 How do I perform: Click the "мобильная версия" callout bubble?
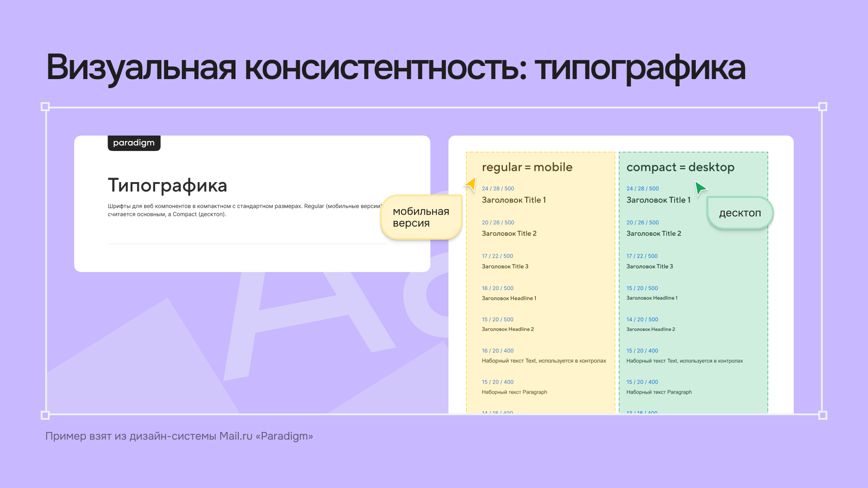click(421, 217)
